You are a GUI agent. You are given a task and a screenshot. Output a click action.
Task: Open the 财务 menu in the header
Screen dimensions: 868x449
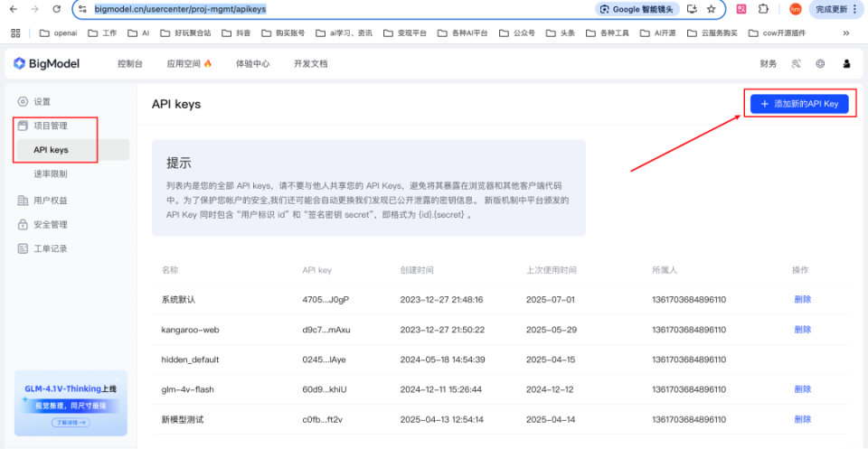point(768,64)
